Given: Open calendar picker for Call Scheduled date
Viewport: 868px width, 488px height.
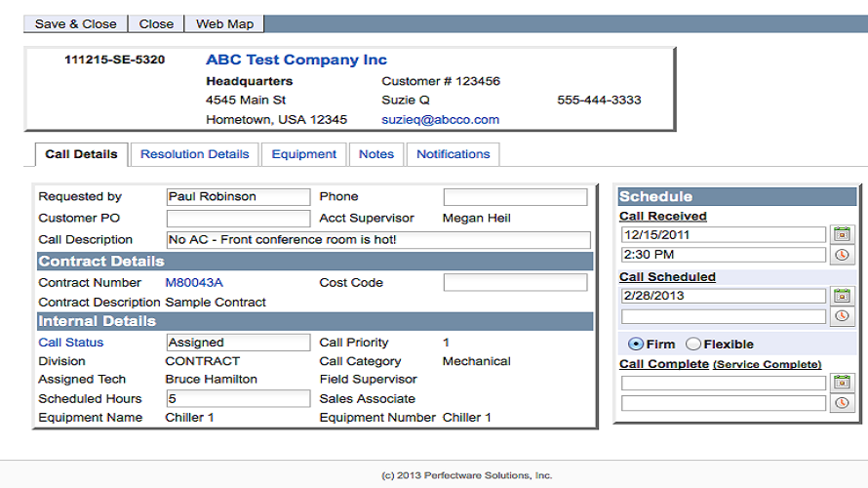Looking at the screenshot, I should click(842, 296).
